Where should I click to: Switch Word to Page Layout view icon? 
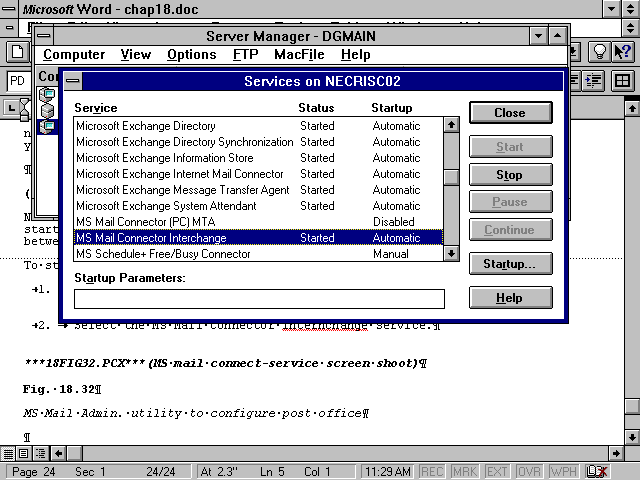pyautogui.click(x=24, y=453)
